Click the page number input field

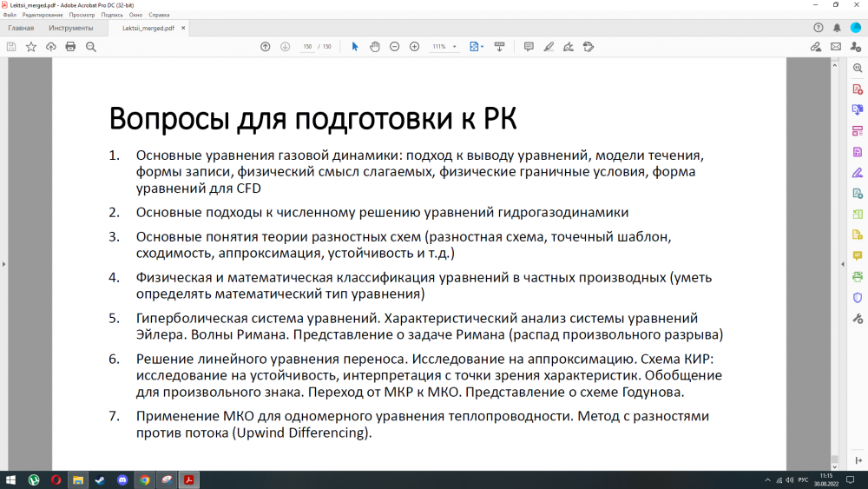pos(307,47)
